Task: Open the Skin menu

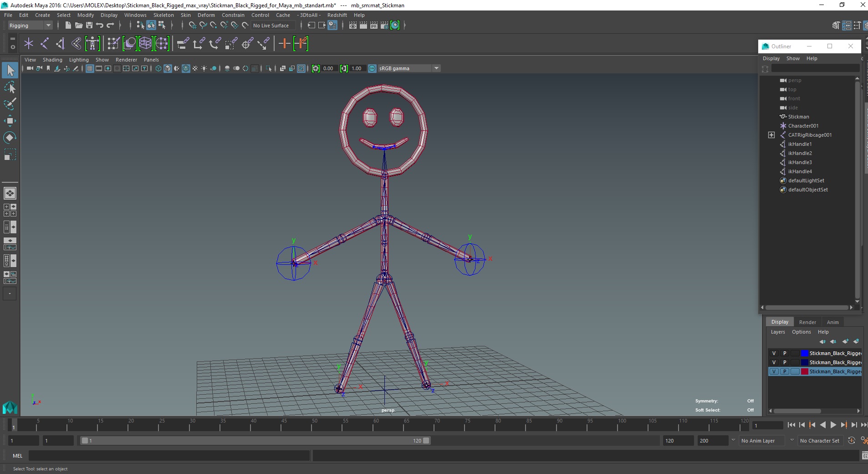Action: coord(186,15)
